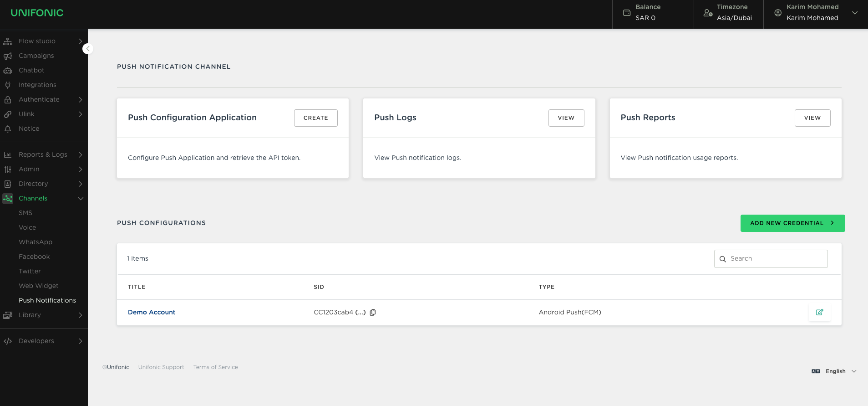
Task: Edit the Demo Account configuration
Action: (820, 313)
